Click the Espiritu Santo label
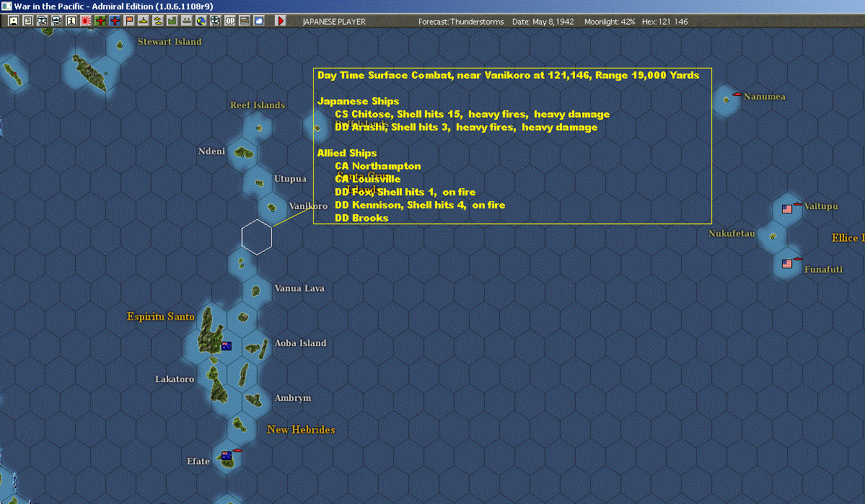This screenshot has width=865, height=504. click(161, 317)
